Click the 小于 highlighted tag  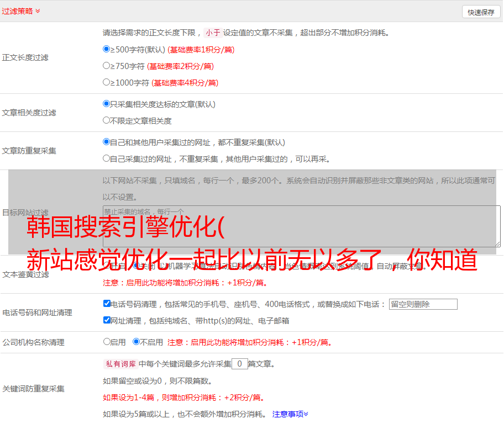pyautogui.click(x=213, y=33)
